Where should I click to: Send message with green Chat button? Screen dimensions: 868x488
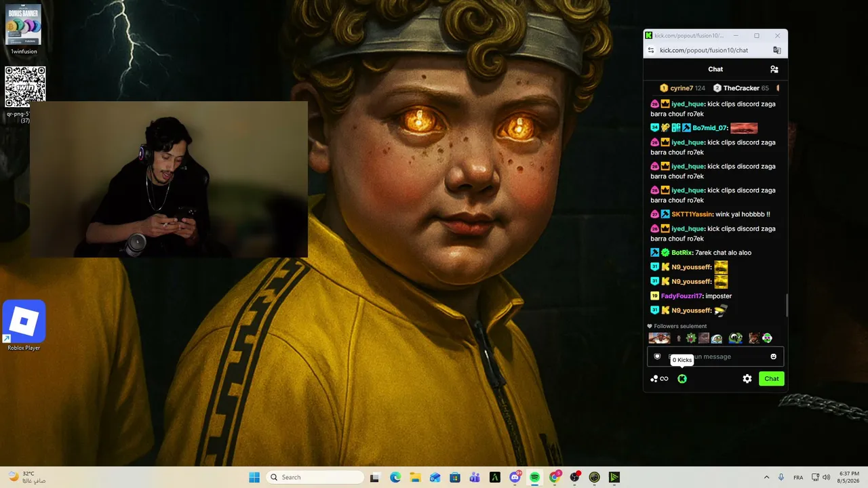tap(772, 379)
